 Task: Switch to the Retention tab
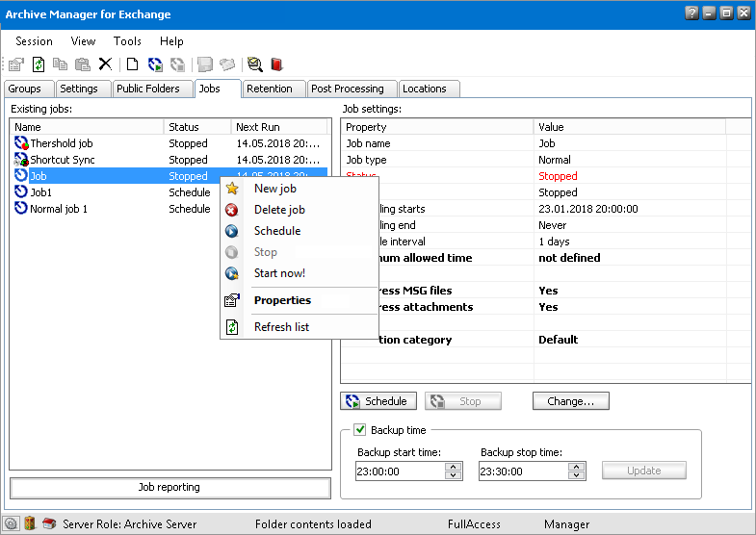[269, 89]
